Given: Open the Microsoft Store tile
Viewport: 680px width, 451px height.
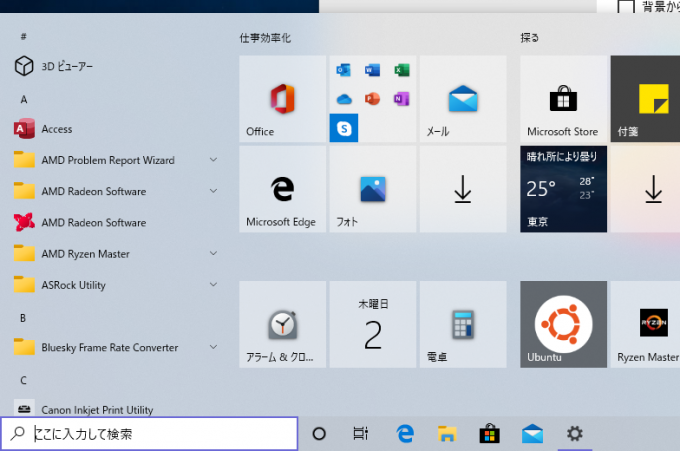Looking at the screenshot, I should click(563, 98).
